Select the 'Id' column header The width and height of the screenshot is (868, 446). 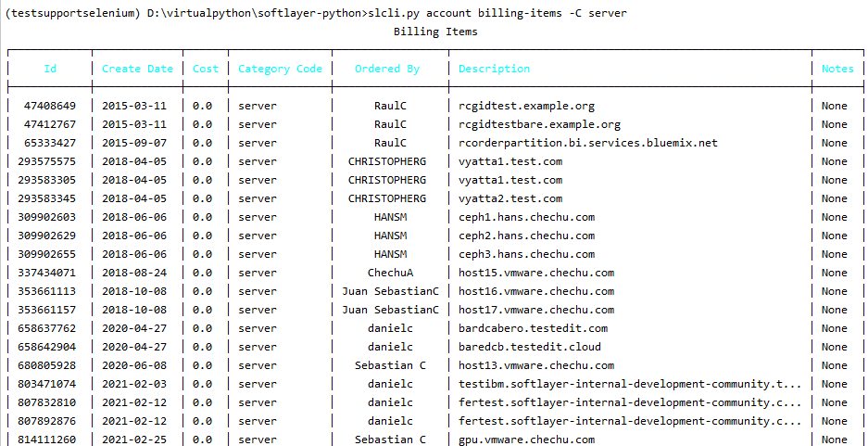coord(50,69)
